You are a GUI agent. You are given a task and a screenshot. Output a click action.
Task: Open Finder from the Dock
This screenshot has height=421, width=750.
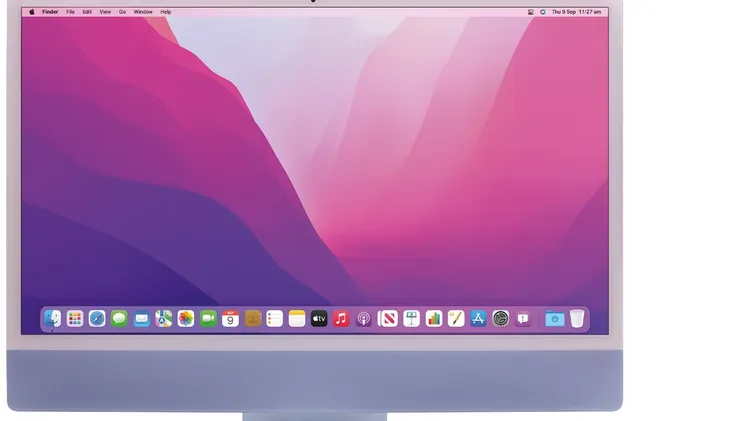point(53,318)
